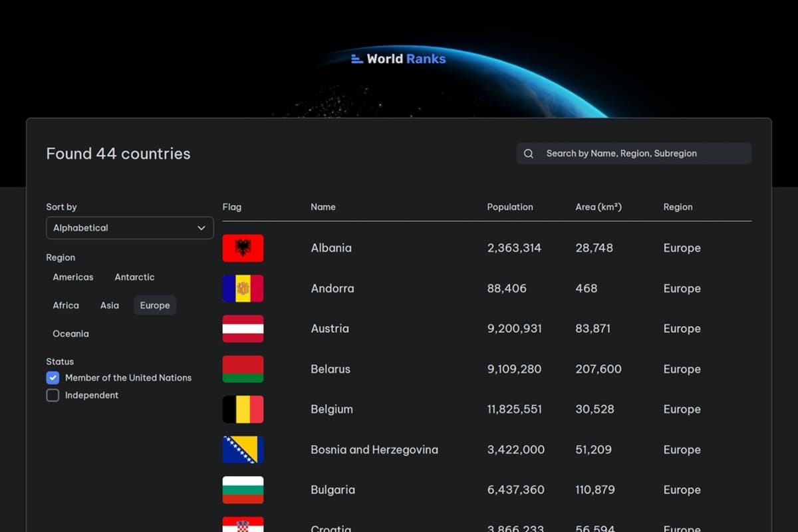Screen dimensions: 798x532
Task: Click Bulgaria's population 6,437,360
Action: [x=516, y=489]
